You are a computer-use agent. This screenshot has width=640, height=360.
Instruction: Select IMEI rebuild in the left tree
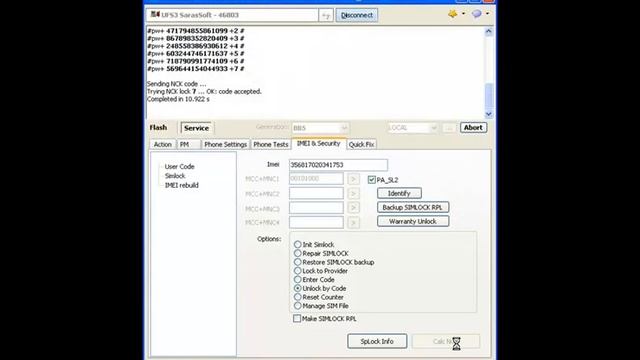[181, 185]
